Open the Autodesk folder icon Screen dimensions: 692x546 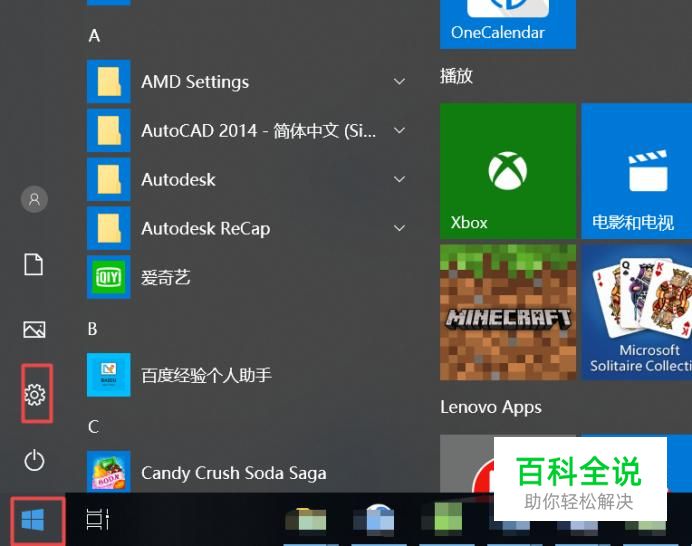click(109, 179)
